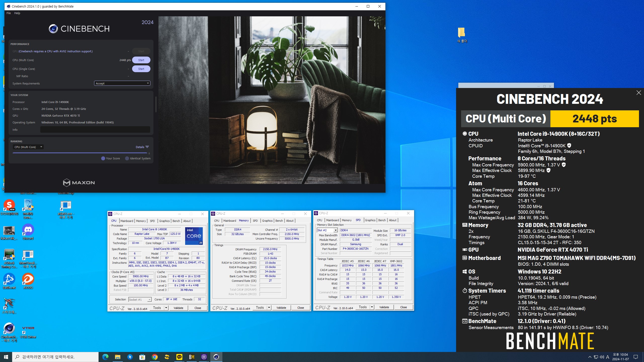Open the STOVE(NEW) desktop shortcut
The width and height of the screenshot is (644, 362).
[x=9, y=207]
